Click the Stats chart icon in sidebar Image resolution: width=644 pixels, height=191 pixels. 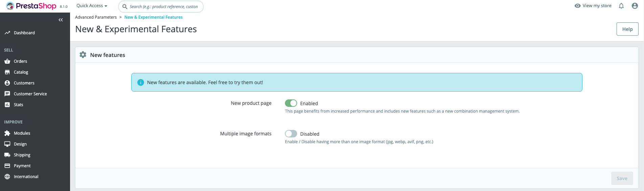coord(7,105)
